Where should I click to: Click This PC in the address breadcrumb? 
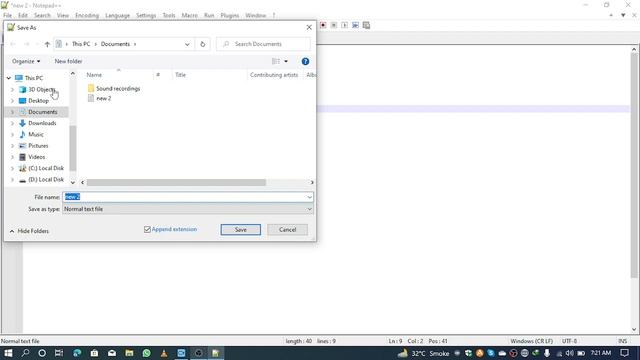tap(81, 44)
